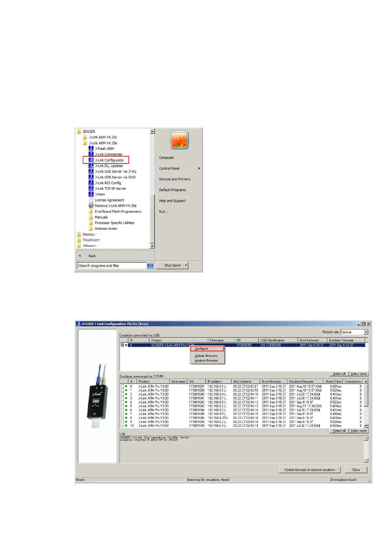Click the J-Link ARM V4.35e folder icon
392x555 pixels.
tap(85, 143)
